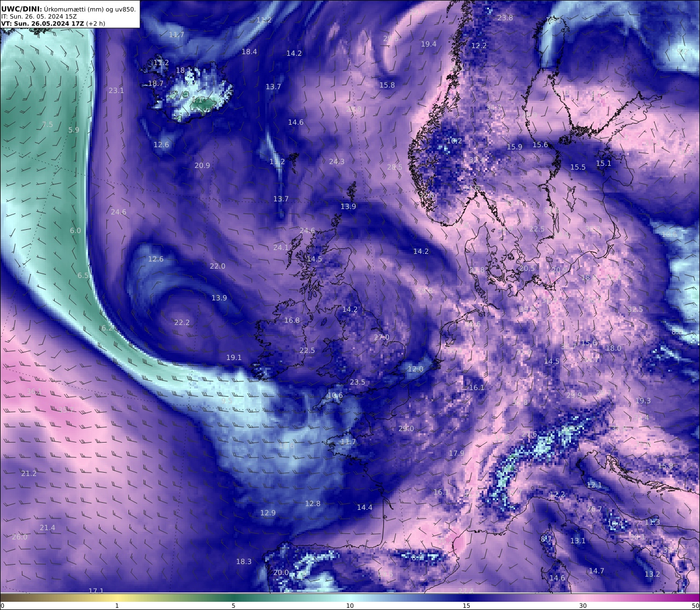The image size is (700, 610).
Task: Select the 10.6 value label
Action: click(x=335, y=396)
